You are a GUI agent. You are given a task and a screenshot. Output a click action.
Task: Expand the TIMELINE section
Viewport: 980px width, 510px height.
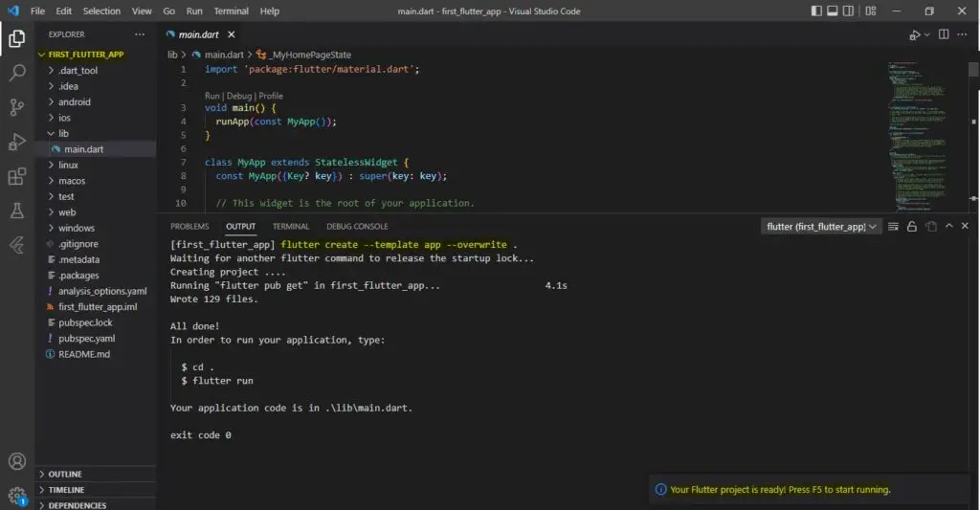click(x=95, y=490)
